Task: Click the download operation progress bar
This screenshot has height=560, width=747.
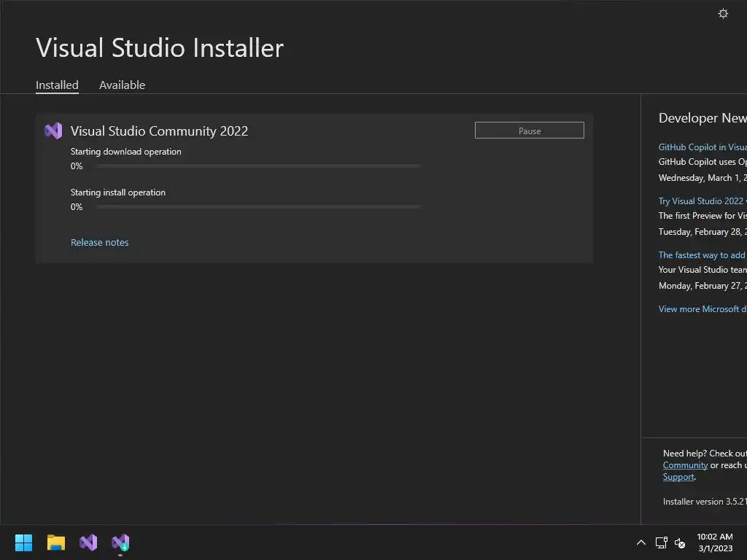Action: [258, 166]
